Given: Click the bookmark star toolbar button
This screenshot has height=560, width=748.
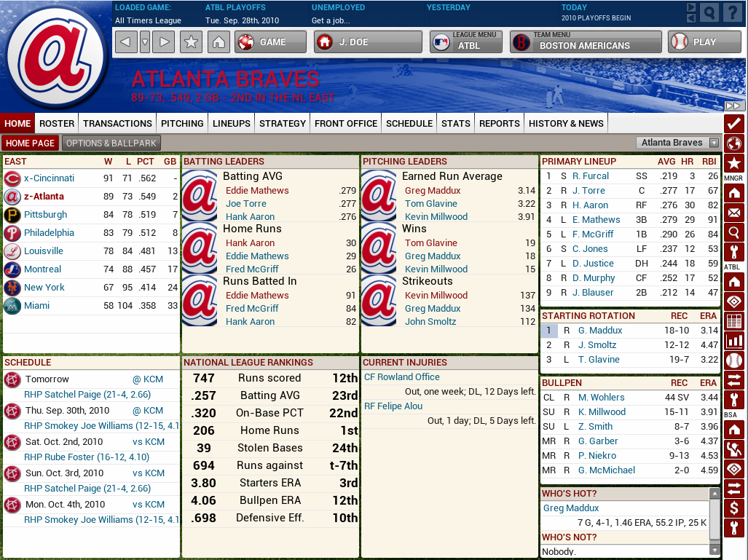Looking at the screenshot, I should (191, 42).
